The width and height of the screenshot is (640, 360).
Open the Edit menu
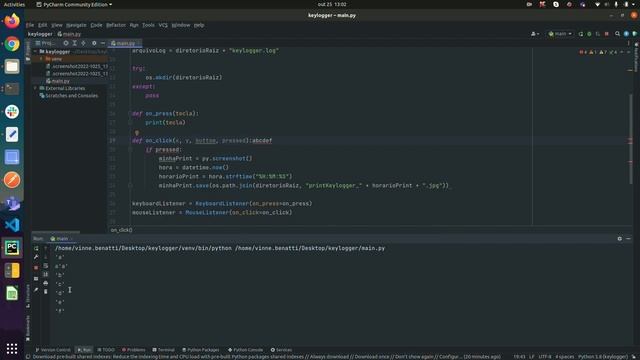point(42,25)
